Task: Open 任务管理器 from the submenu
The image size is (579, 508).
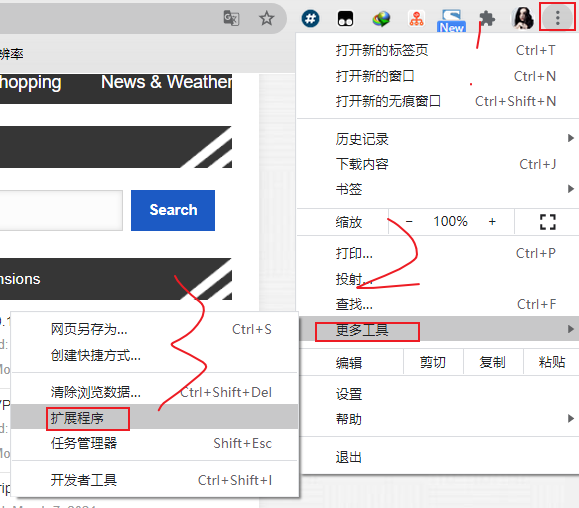Action: click(x=155, y=443)
